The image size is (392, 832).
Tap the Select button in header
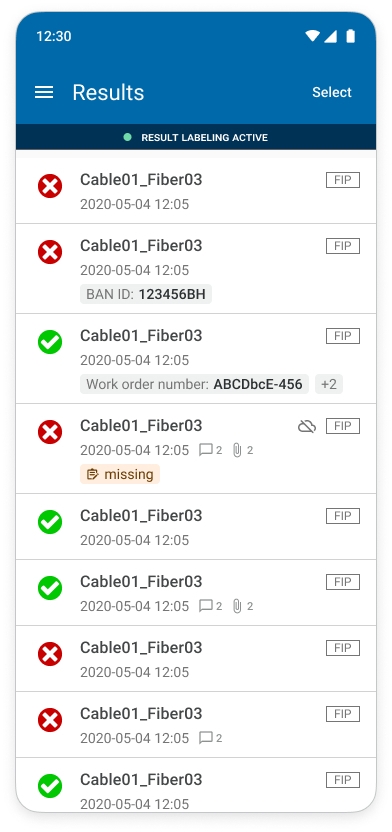point(332,92)
